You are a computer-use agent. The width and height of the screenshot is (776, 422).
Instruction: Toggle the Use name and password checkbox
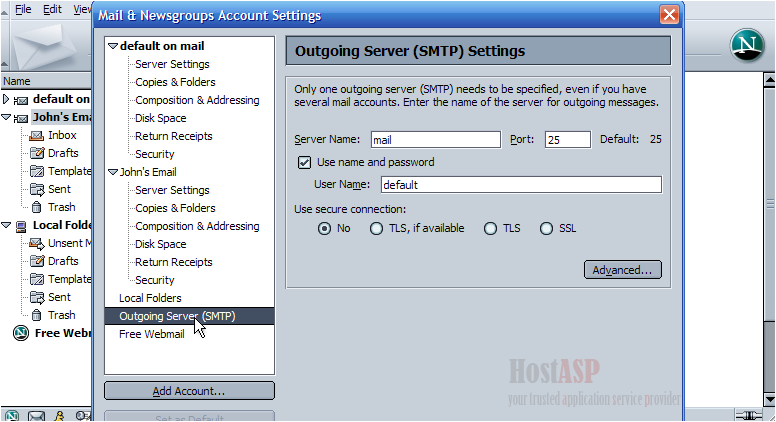point(304,162)
